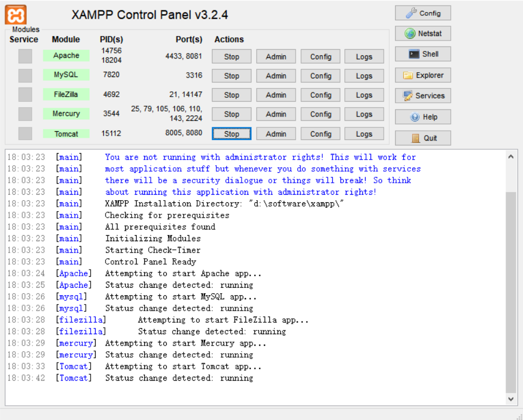The width and height of the screenshot is (523, 420).
Task: Open Apache Admin page
Action: (276, 56)
